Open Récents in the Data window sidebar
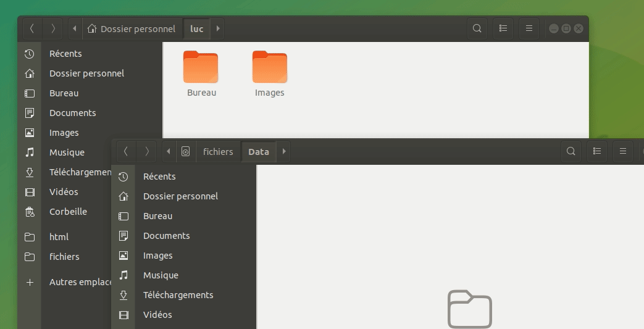The width and height of the screenshot is (644, 329). [159, 177]
